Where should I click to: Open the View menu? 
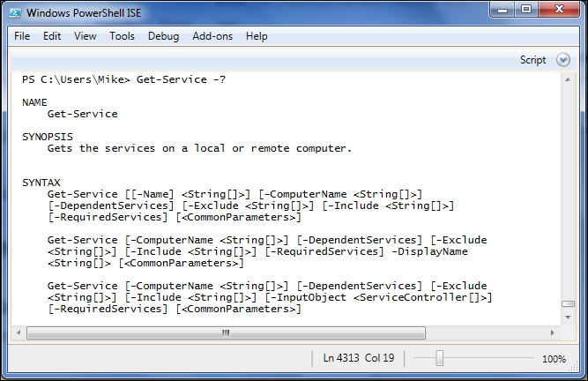tap(86, 36)
